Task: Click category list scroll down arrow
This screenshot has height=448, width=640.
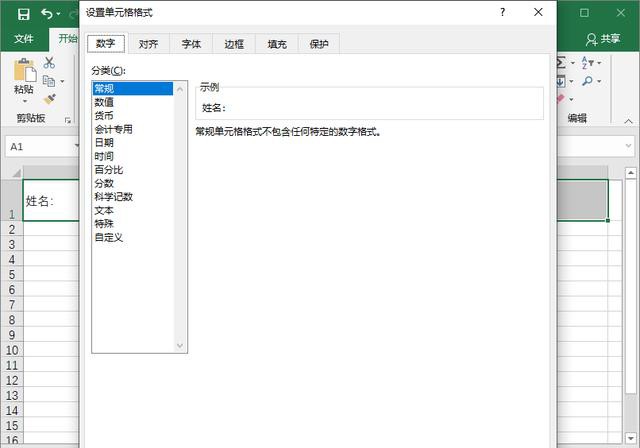Action: (x=180, y=346)
